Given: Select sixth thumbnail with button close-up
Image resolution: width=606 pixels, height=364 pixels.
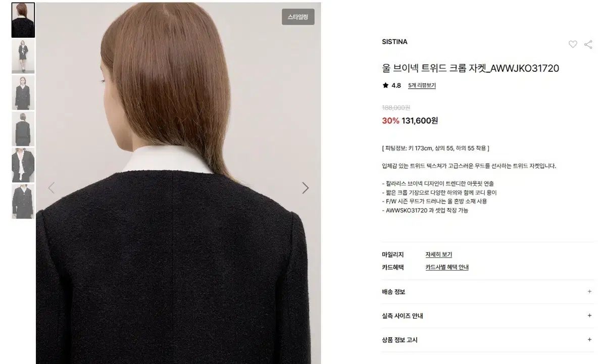Looking at the screenshot, I should (x=23, y=201).
